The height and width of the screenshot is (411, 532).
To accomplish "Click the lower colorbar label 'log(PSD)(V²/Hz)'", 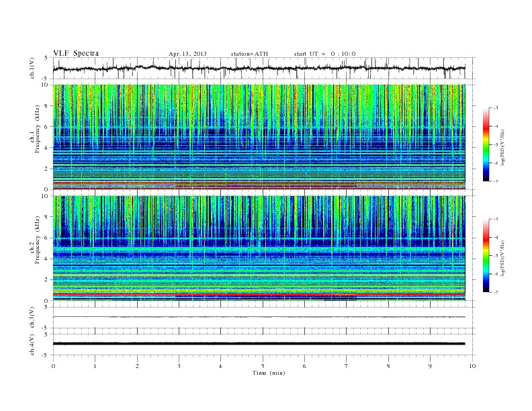I will pyautogui.click(x=502, y=257).
